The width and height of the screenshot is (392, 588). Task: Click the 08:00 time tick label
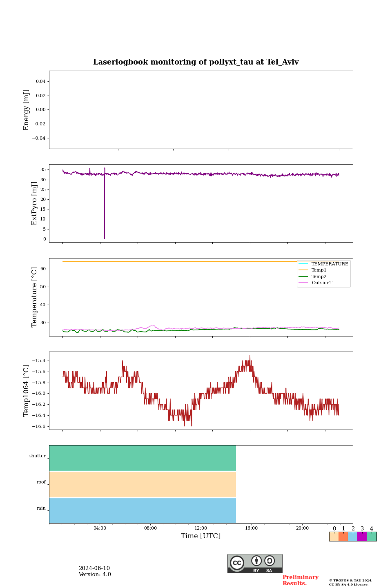(x=150, y=528)
